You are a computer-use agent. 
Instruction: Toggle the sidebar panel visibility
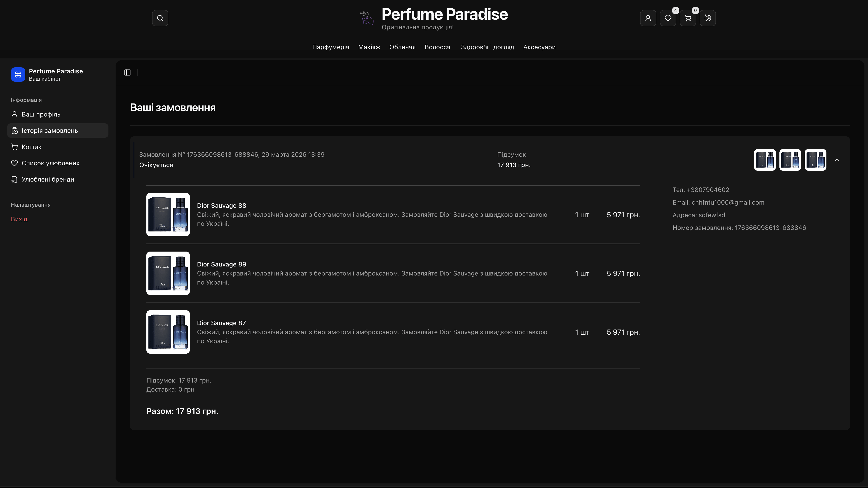coord(127,72)
